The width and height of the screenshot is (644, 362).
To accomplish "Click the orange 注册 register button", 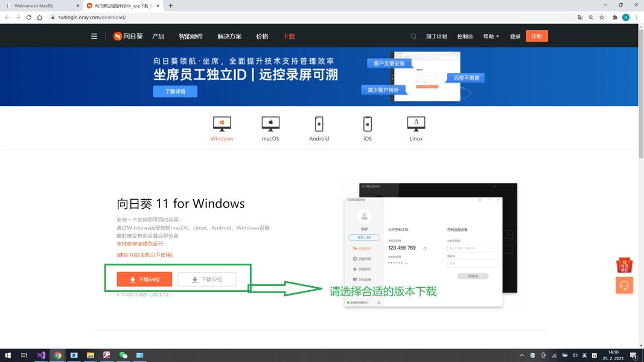I will tap(537, 36).
